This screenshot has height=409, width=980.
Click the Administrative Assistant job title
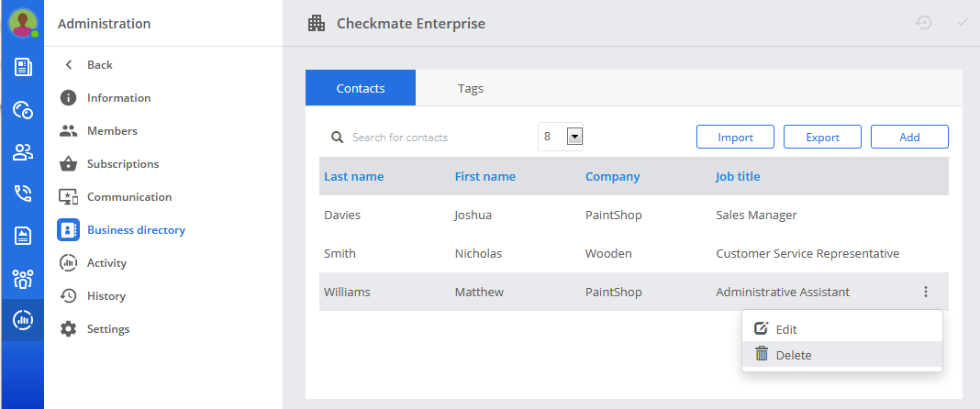(x=783, y=292)
